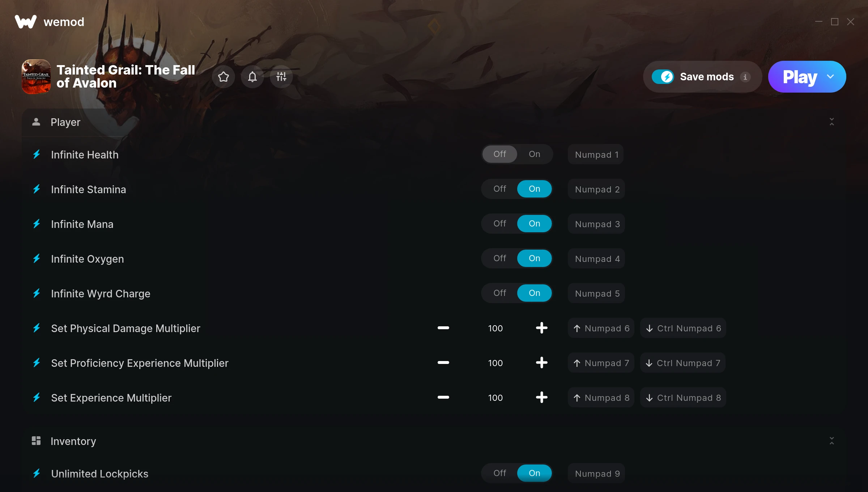Collapse the Player section
Screen dimensions: 868x492
(x=832, y=122)
